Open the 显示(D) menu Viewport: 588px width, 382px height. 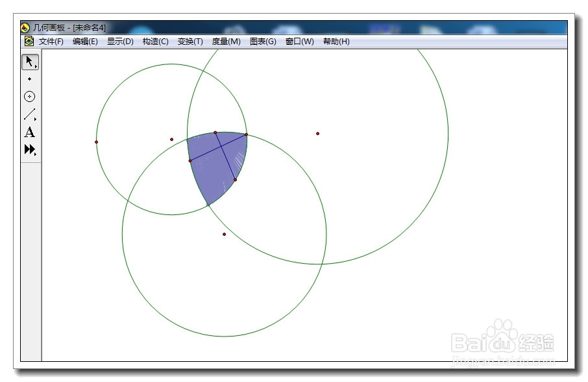120,42
